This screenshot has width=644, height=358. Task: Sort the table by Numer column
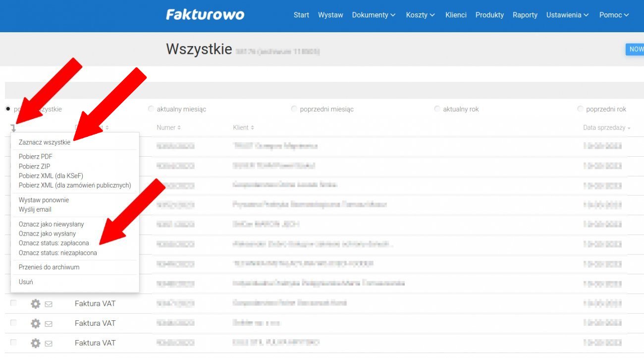coord(168,127)
